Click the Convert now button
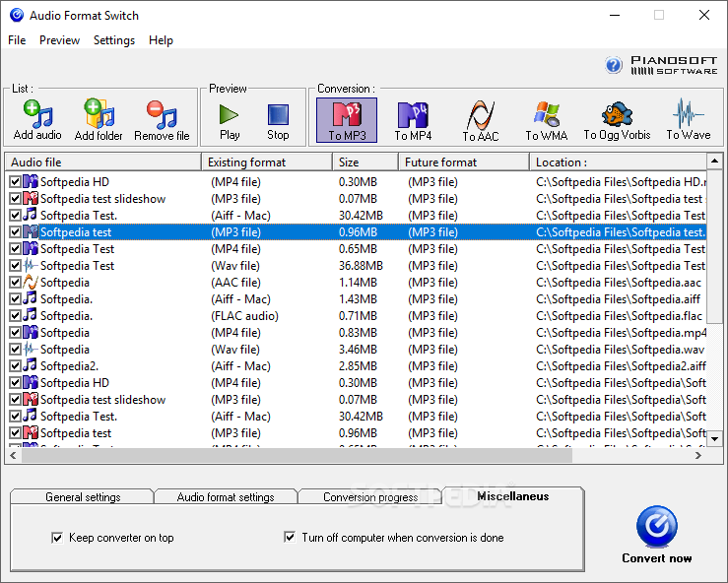The height and width of the screenshot is (583, 728). [x=656, y=535]
